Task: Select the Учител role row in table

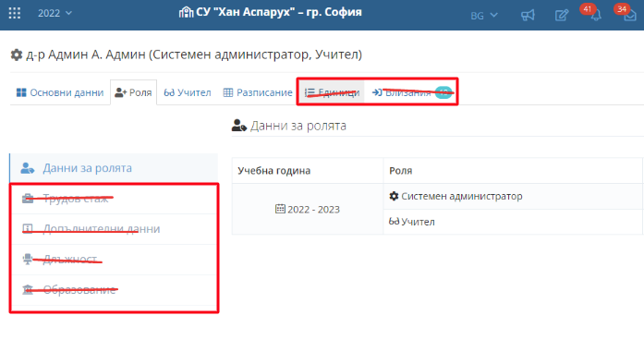Action: tap(514, 222)
